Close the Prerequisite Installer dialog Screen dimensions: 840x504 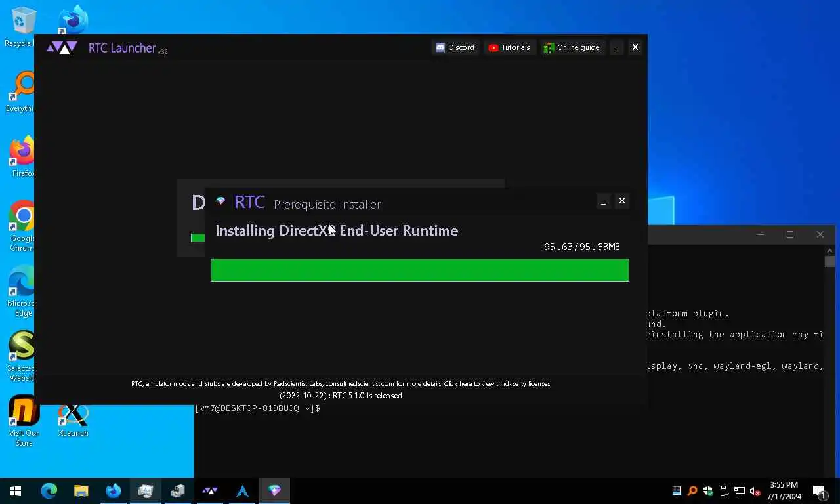click(622, 201)
